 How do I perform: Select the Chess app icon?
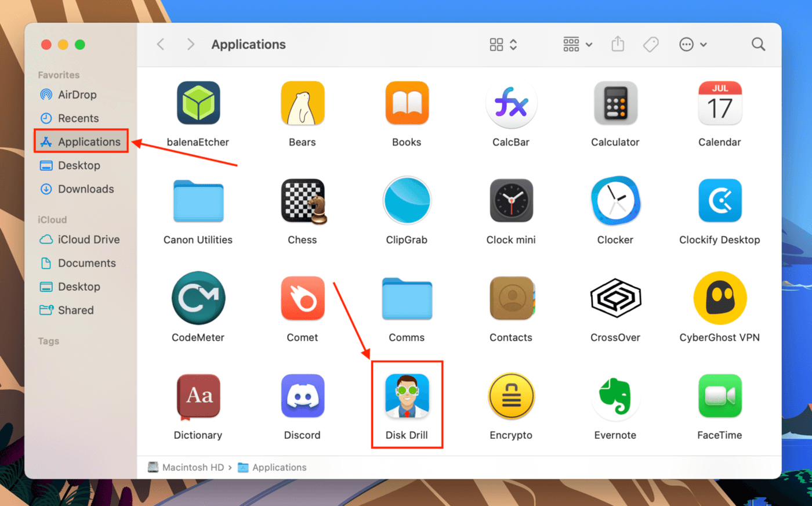tap(304, 201)
